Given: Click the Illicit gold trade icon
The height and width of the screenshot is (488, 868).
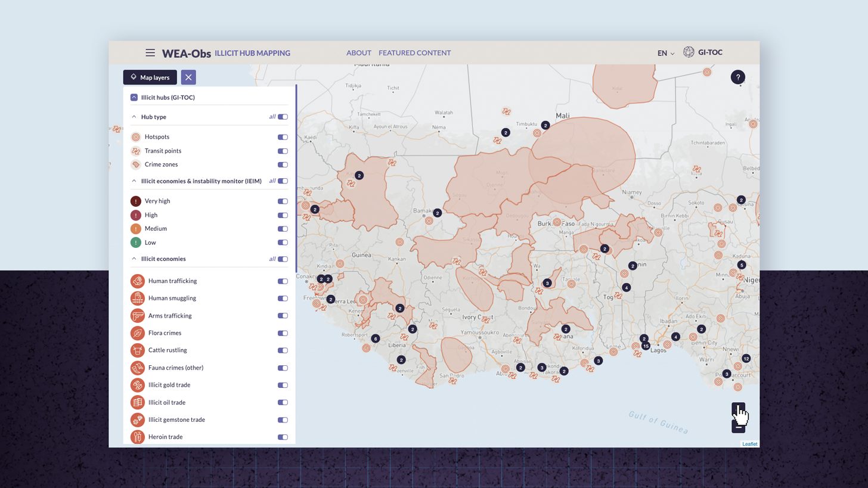Looking at the screenshot, I should coord(138,385).
